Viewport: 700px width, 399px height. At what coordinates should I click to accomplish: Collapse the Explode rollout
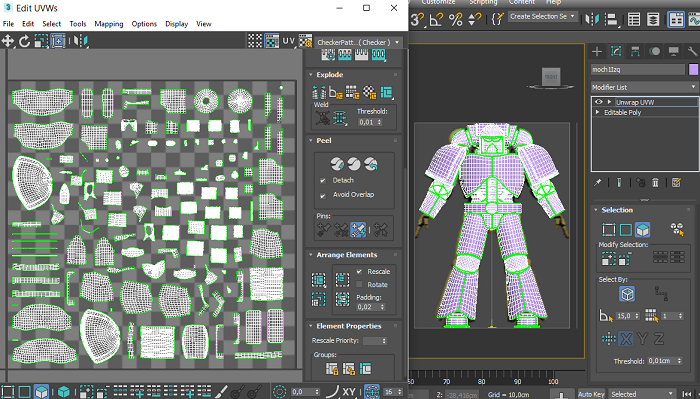pos(311,75)
